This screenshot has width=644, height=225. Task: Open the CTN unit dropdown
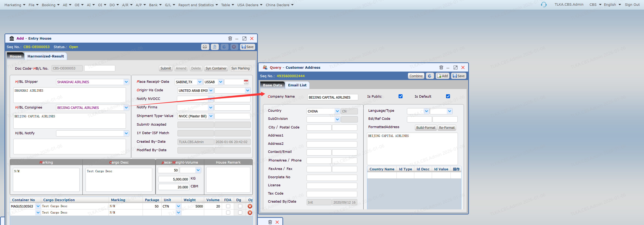tap(178, 206)
